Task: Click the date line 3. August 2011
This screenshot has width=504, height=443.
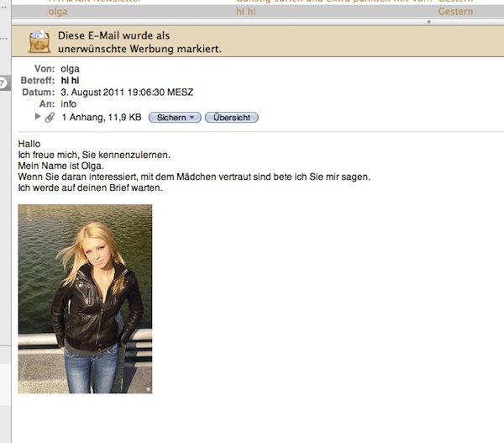Action: [127, 92]
